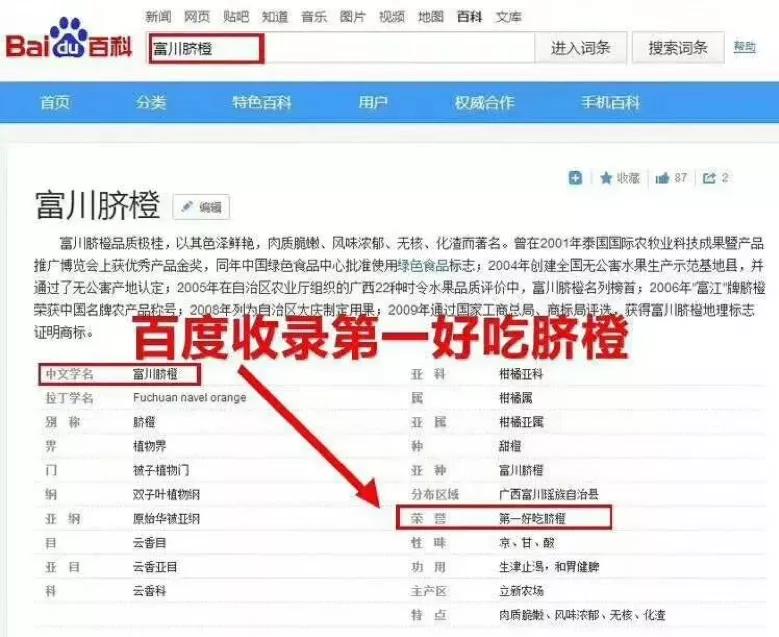
Task: Click the 立新农场 value
Action: [x=521, y=591]
